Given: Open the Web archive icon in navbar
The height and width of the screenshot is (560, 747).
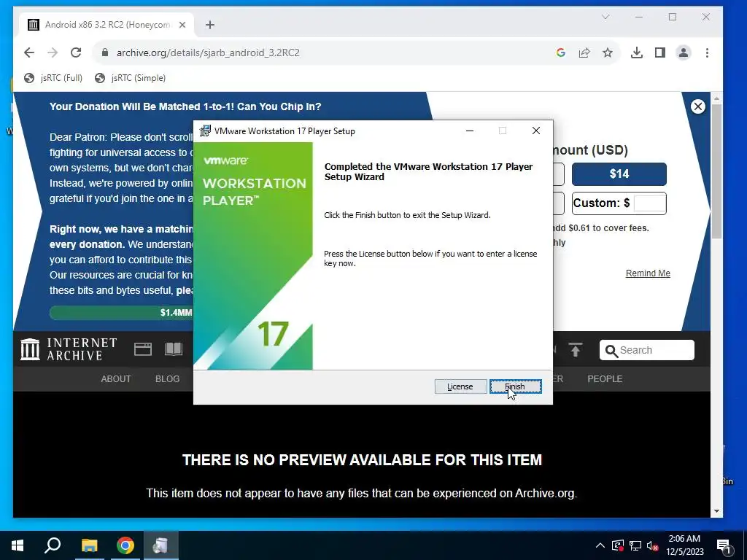Looking at the screenshot, I should [142, 349].
